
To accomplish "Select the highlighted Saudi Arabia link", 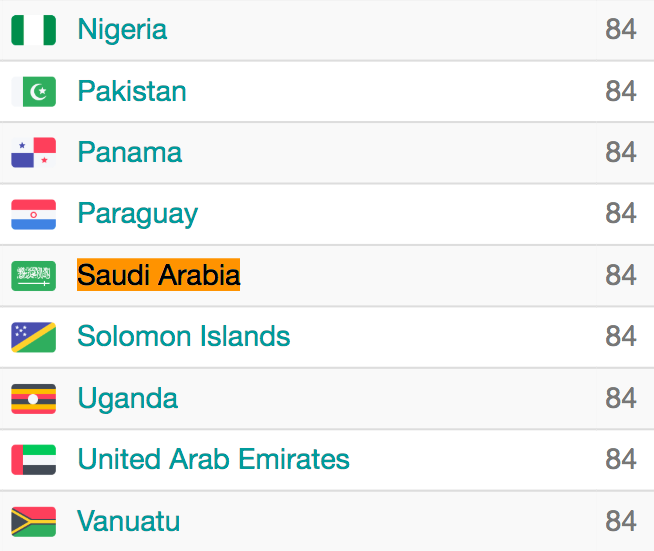I will click(159, 275).
